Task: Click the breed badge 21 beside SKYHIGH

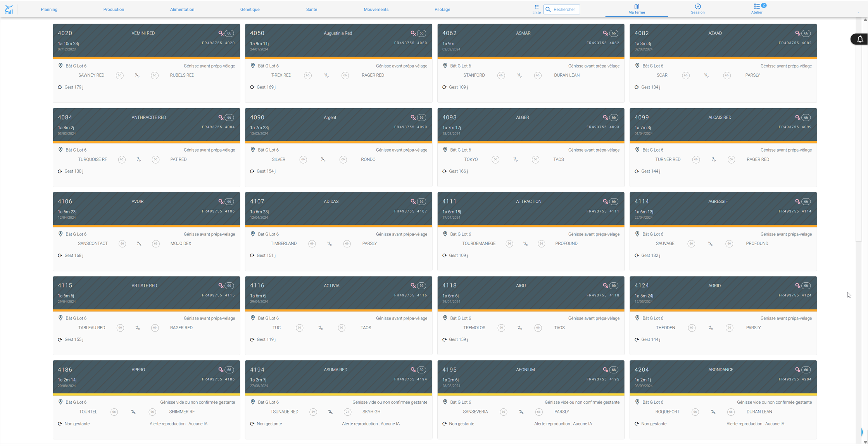Action: (347, 412)
